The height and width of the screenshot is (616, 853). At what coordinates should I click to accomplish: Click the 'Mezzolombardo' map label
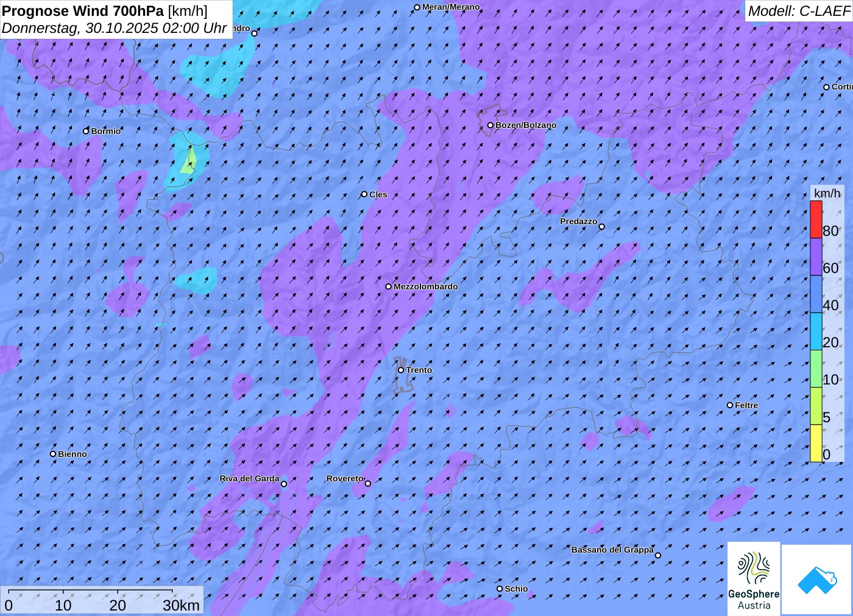(x=425, y=286)
